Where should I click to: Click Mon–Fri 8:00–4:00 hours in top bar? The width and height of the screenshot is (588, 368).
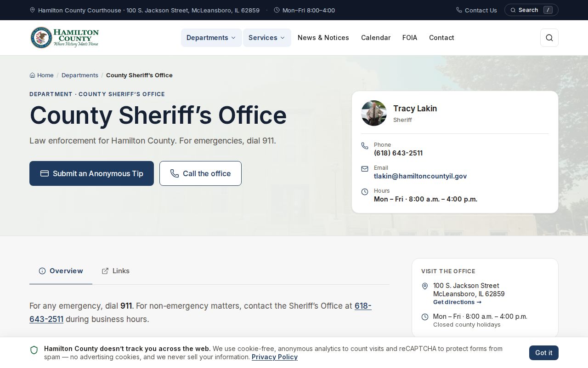[x=309, y=10]
